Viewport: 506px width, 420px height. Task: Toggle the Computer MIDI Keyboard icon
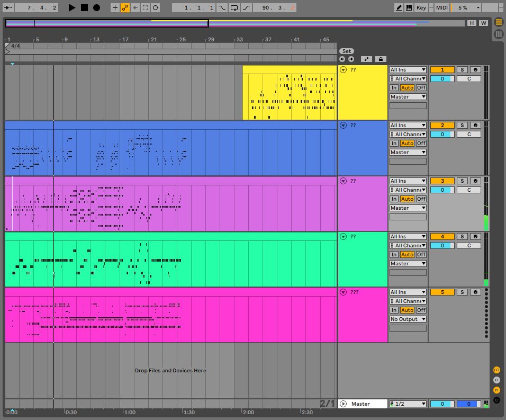pos(409,8)
